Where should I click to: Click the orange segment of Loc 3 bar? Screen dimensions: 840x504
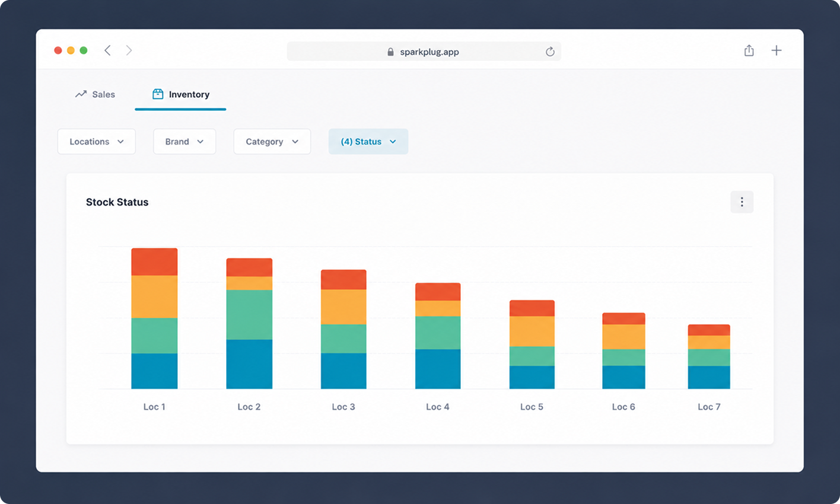[343, 307]
